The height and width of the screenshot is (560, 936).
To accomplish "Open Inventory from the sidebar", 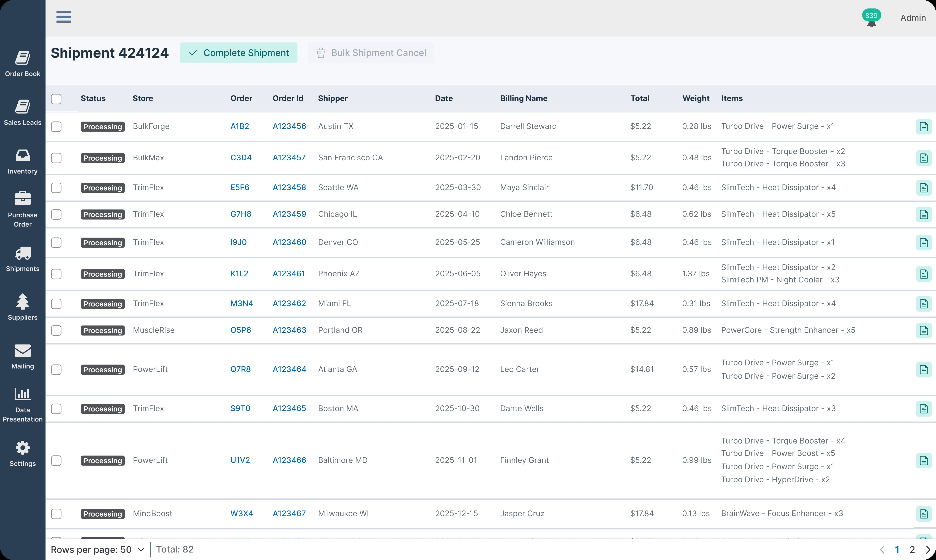I will point(23,162).
